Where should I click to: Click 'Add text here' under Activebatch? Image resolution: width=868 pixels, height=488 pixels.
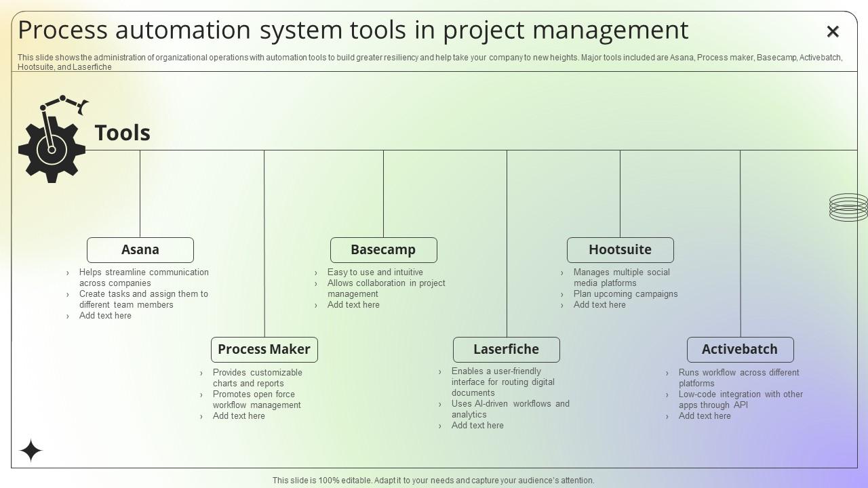click(x=705, y=416)
